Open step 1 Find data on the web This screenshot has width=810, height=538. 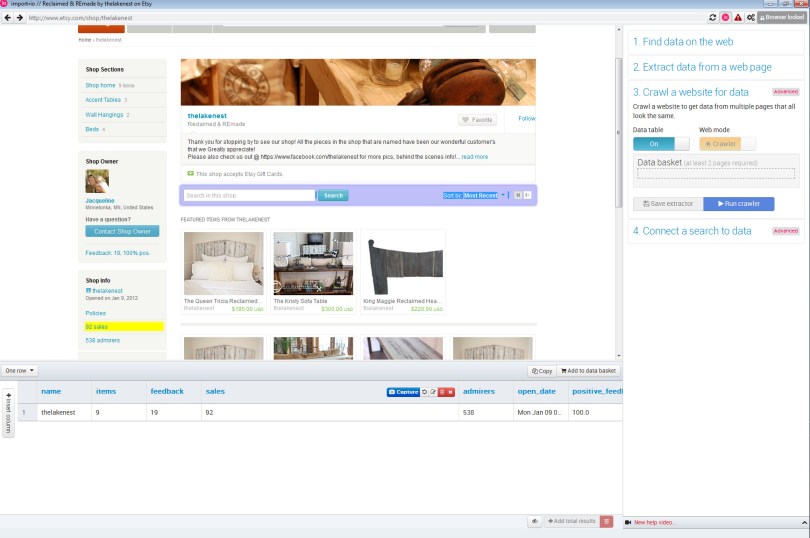[x=683, y=42]
